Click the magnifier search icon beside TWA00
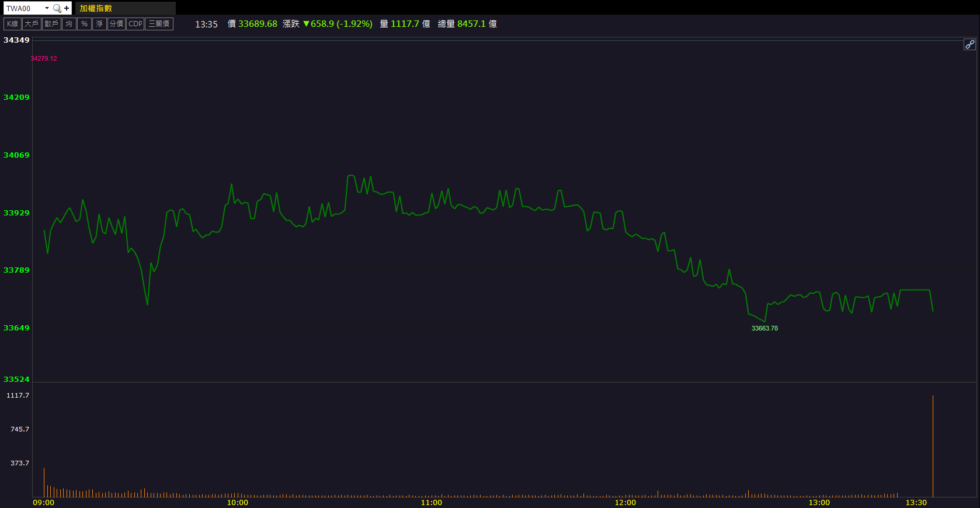This screenshot has width=980, height=508. pos(57,8)
